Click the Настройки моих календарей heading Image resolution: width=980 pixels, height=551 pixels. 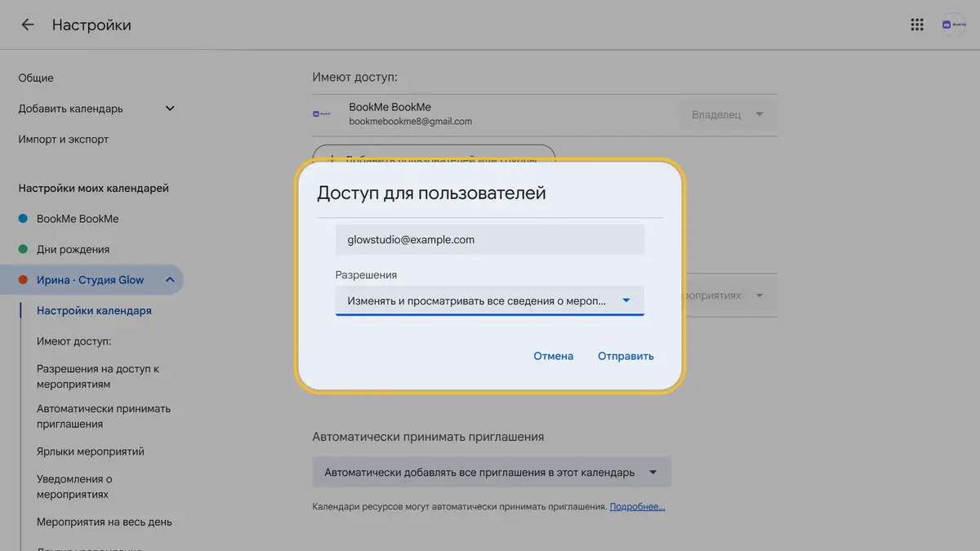[94, 189]
